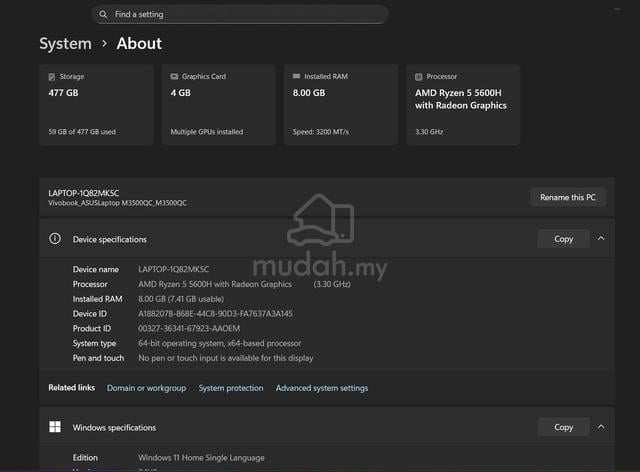Click the LAPTOP-1Q82MK5C heading above Rename
This screenshot has height=472, width=640.
click(x=84, y=193)
